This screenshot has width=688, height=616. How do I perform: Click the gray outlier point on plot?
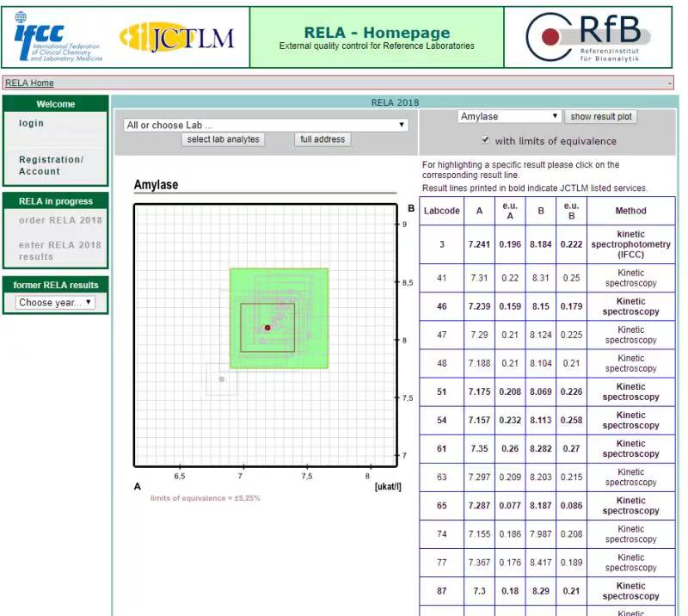221,379
